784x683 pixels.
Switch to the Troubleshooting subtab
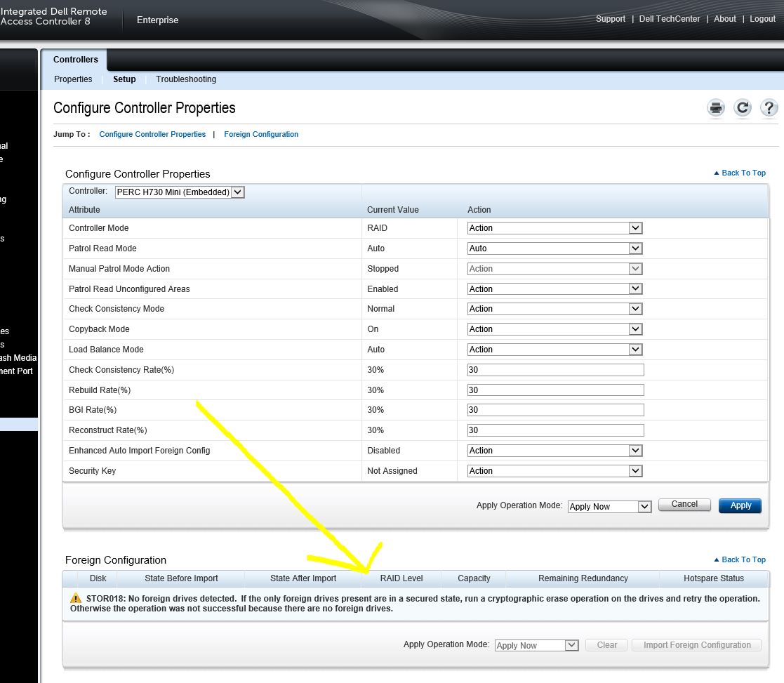pos(186,79)
